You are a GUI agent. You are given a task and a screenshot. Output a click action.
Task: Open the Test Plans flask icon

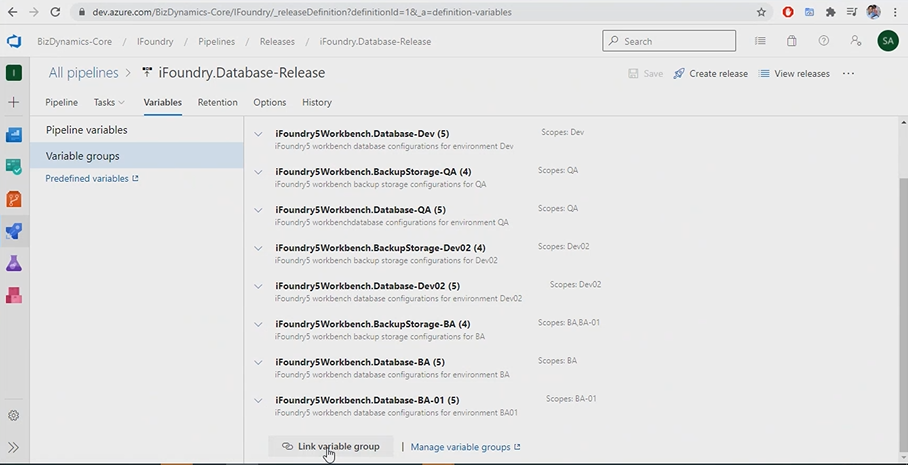pyautogui.click(x=14, y=264)
